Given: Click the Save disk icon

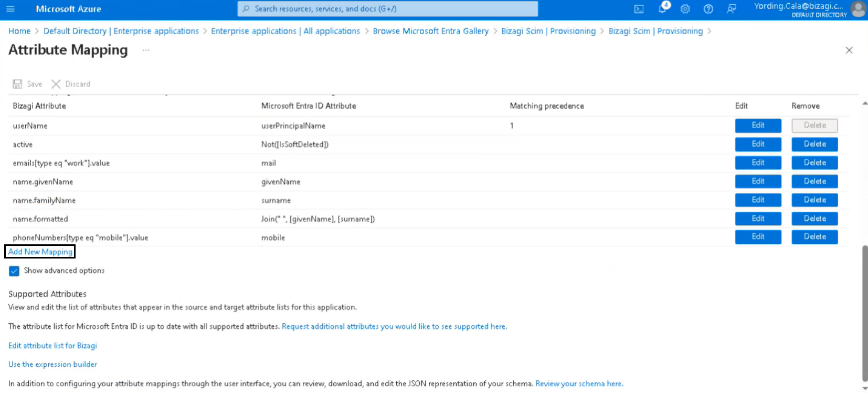Looking at the screenshot, I should (x=17, y=84).
